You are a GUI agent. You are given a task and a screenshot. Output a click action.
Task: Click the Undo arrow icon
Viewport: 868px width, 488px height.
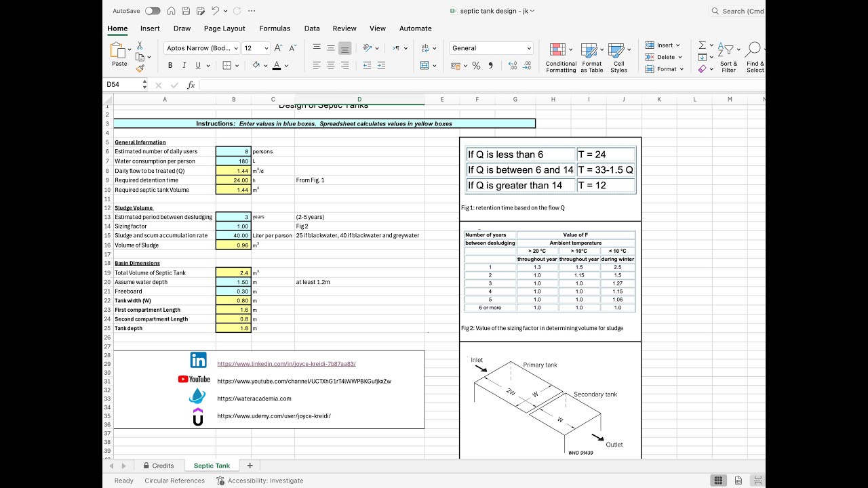[x=215, y=11]
